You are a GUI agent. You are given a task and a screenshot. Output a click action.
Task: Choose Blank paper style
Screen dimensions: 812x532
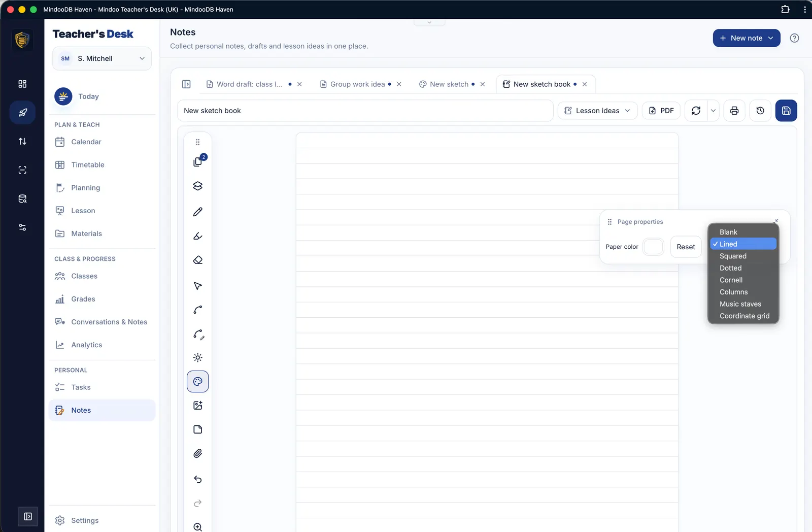point(743,232)
